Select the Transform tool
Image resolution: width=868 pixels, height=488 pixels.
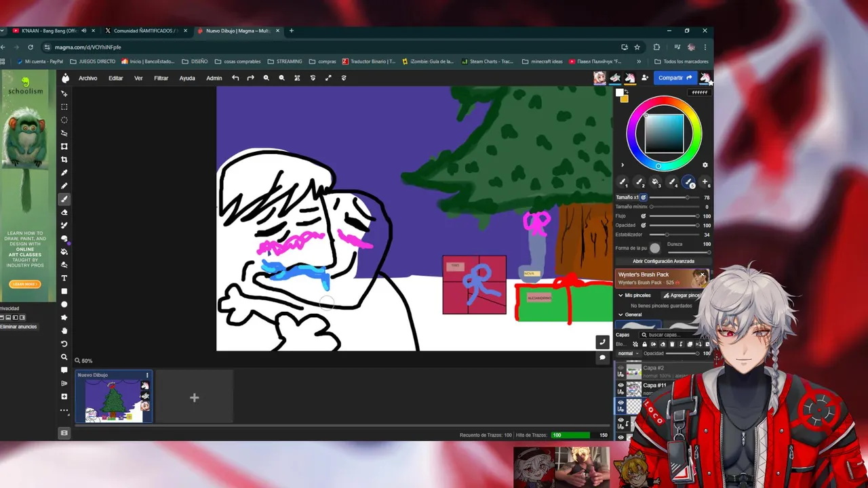64,146
